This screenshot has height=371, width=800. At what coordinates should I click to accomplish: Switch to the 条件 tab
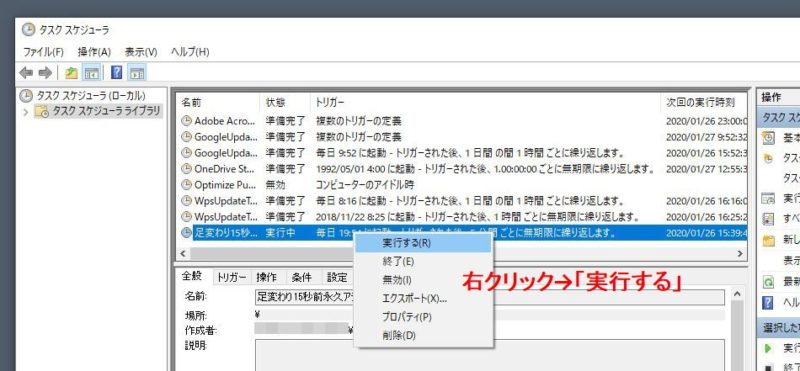click(302, 277)
